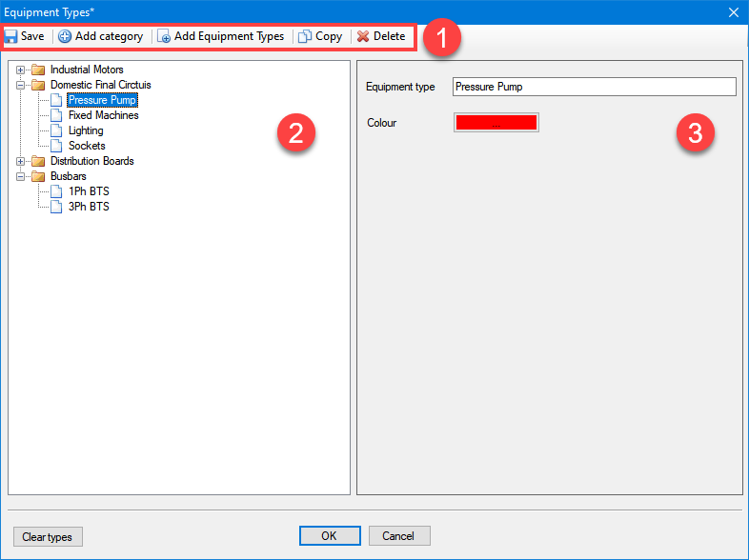Select the Distribution Boards tree item
Screen dimensions: 749x560
(x=92, y=161)
